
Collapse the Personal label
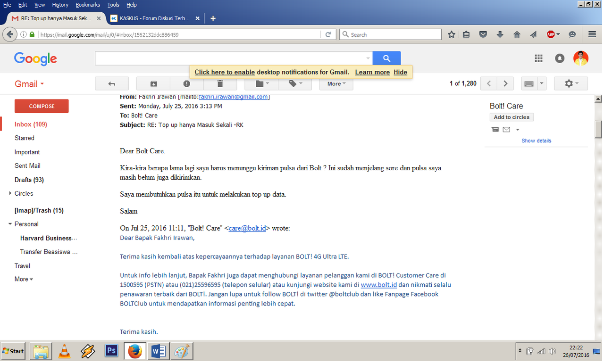pos(10,224)
